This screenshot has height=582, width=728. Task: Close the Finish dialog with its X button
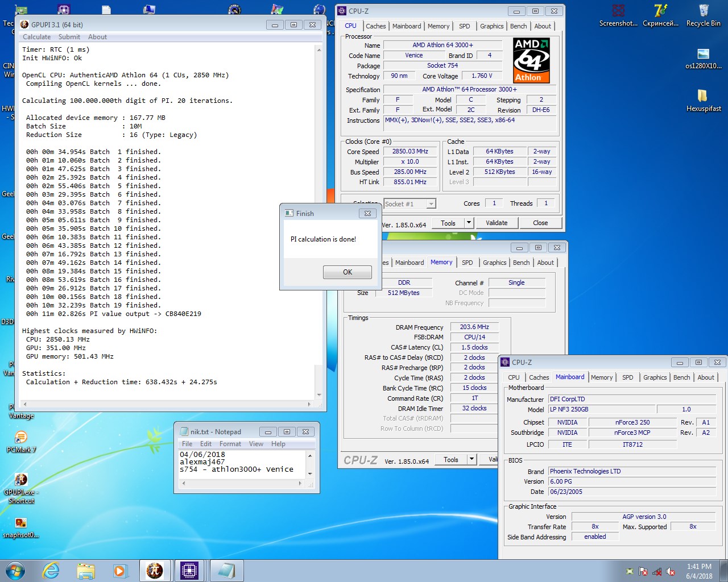pyautogui.click(x=367, y=213)
